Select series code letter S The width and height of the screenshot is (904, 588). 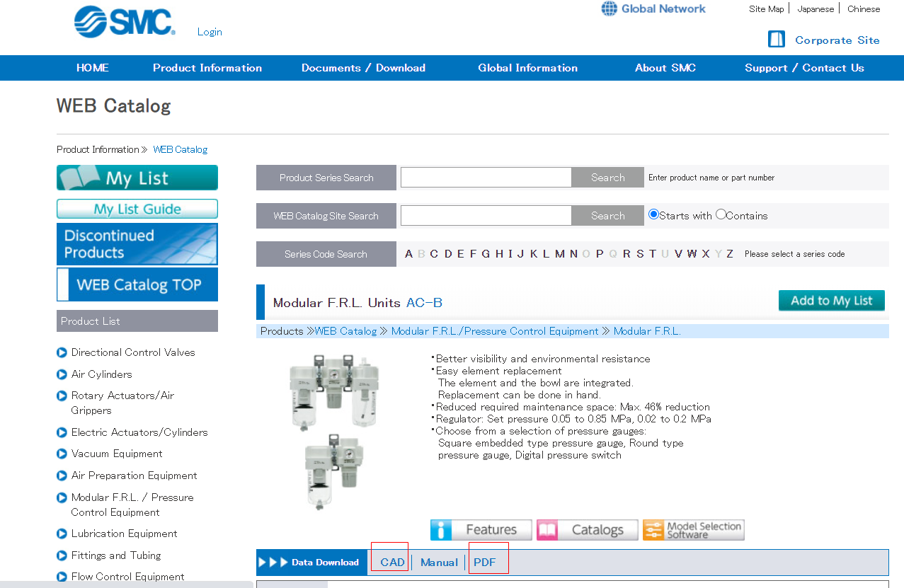coord(640,254)
